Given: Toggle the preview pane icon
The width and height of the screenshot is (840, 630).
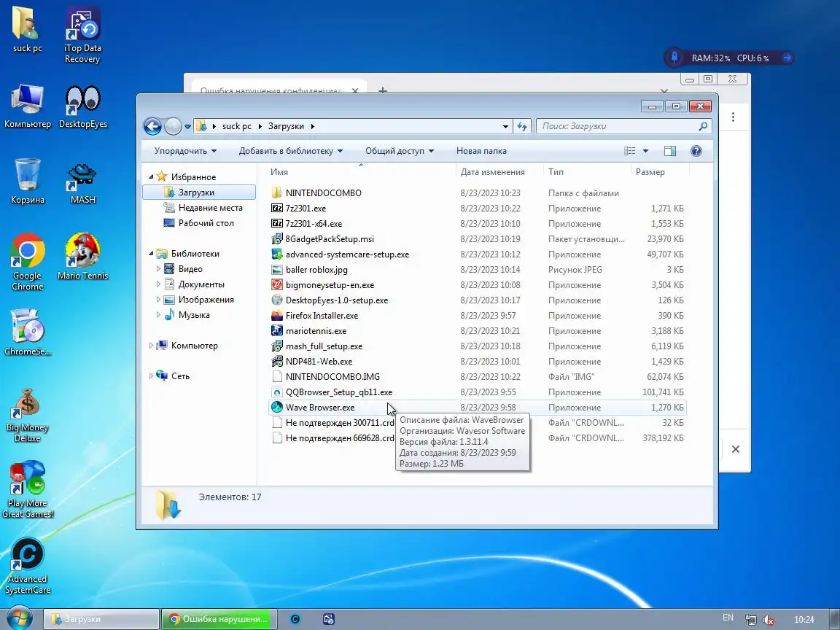Looking at the screenshot, I should pyautogui.click(x=669, y=151).
